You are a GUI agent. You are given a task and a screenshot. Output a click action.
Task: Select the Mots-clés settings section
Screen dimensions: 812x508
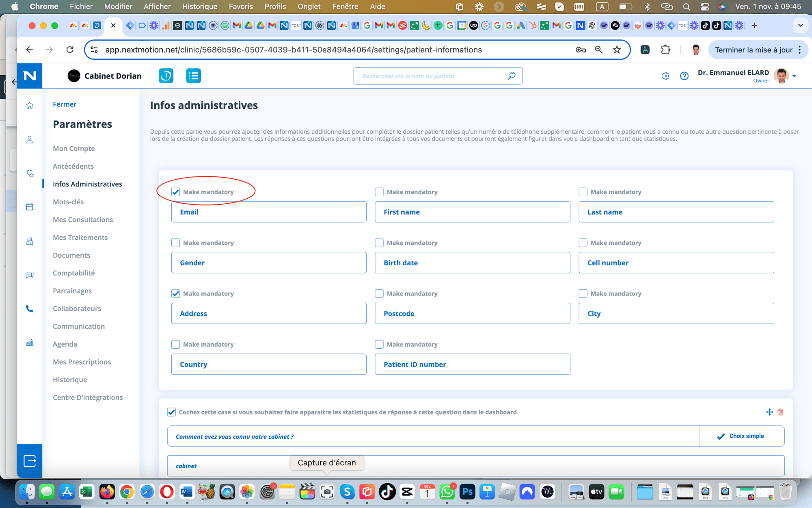click(x=68, y=202)
